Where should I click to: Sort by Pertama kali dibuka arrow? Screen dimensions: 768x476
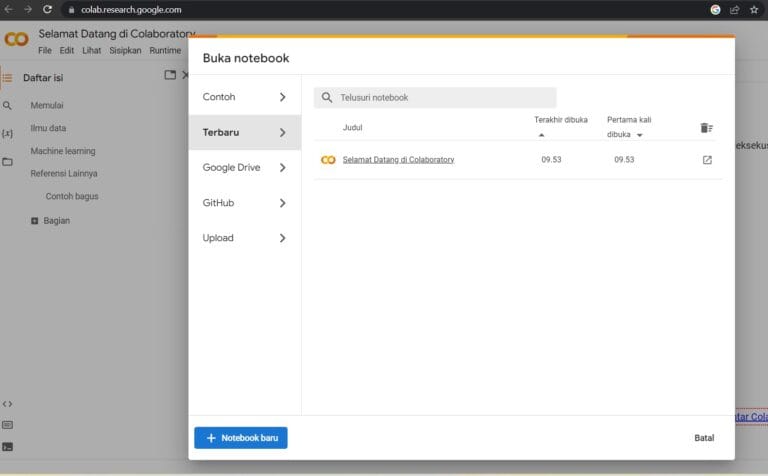pos(639,134)
